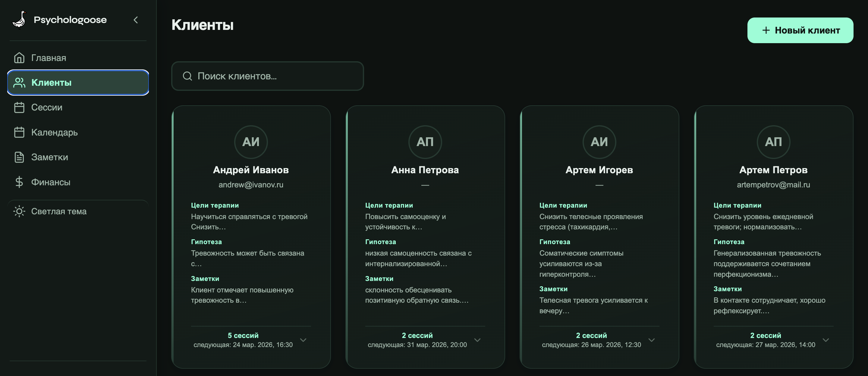Expand sessions chevron on Артем Петров card
868x376 pixels.
point(826,340)
